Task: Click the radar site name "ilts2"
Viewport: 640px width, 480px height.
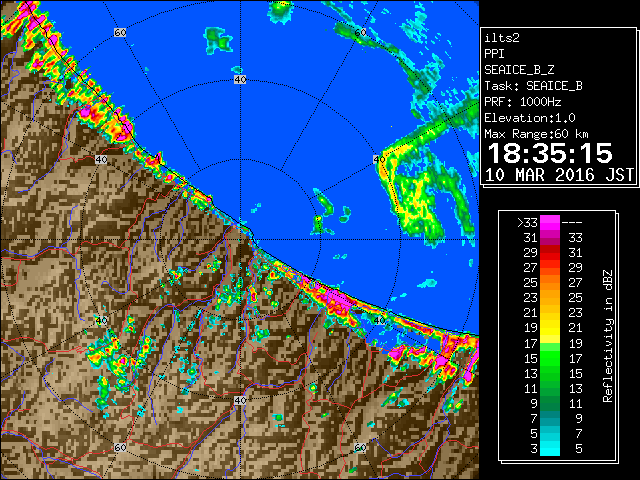Action: [x=502, y=38]
